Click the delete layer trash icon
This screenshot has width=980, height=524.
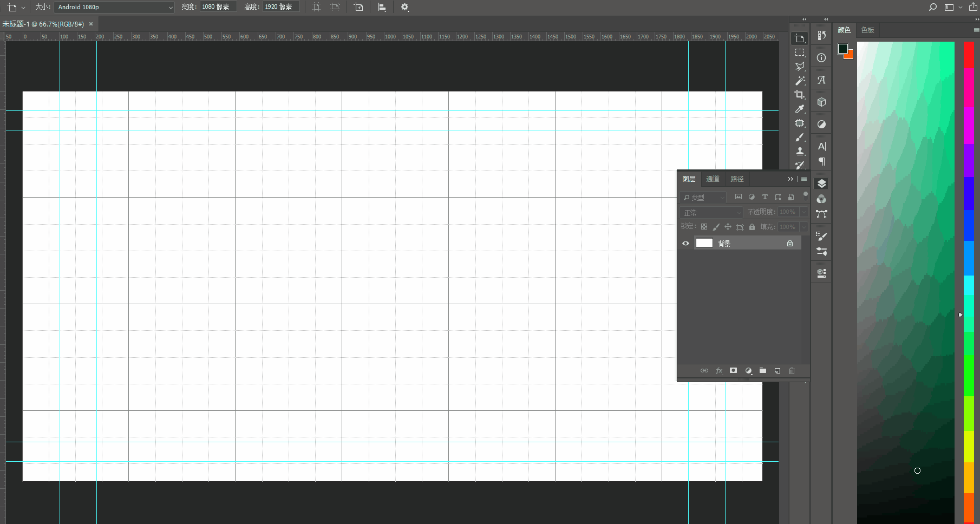tap(792, 371)
